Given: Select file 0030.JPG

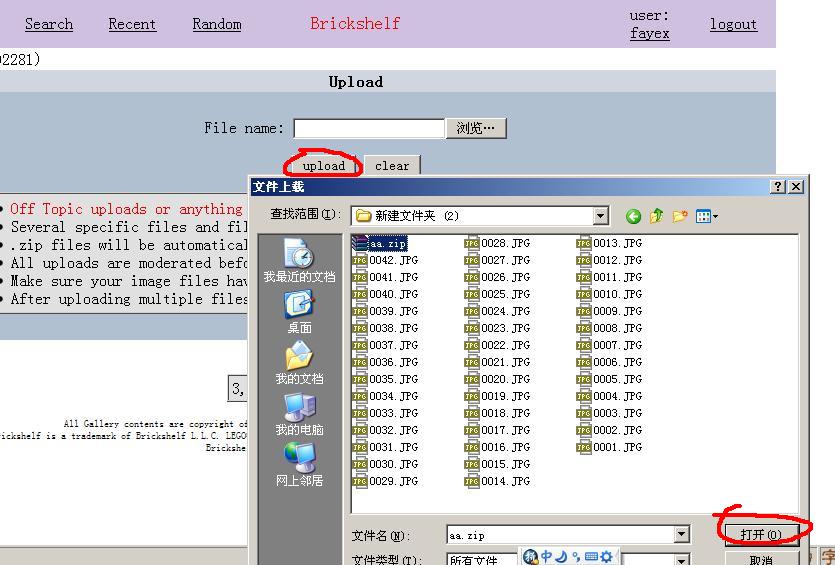Looking at the screenshot, I should 386,464.
